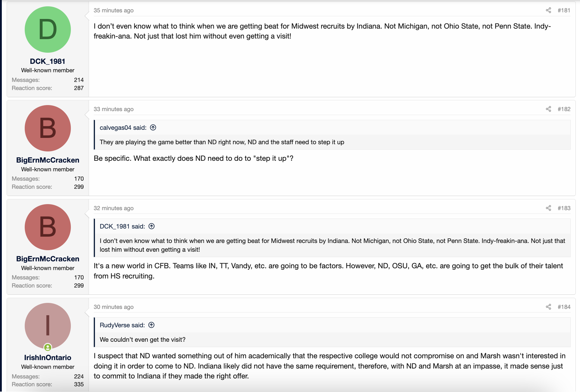
Task: Jump to RudyVerse's original quoted post arrow
Action: [152, 325]
